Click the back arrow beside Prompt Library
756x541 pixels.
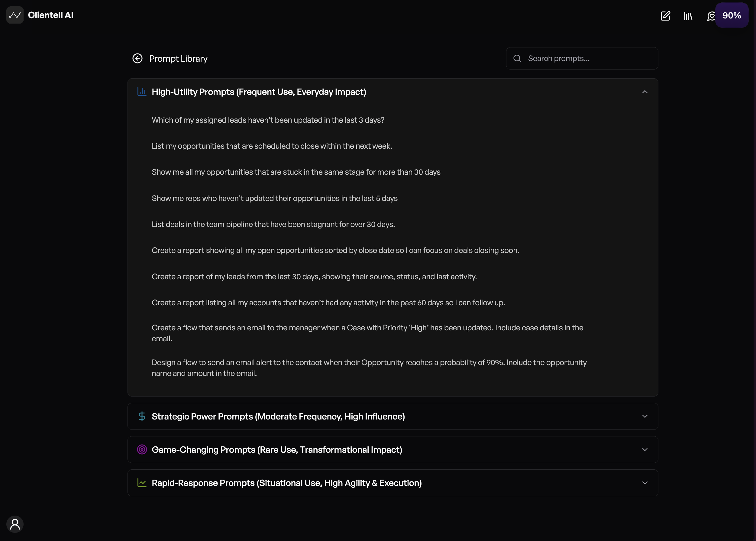click(x=137, y=59)
